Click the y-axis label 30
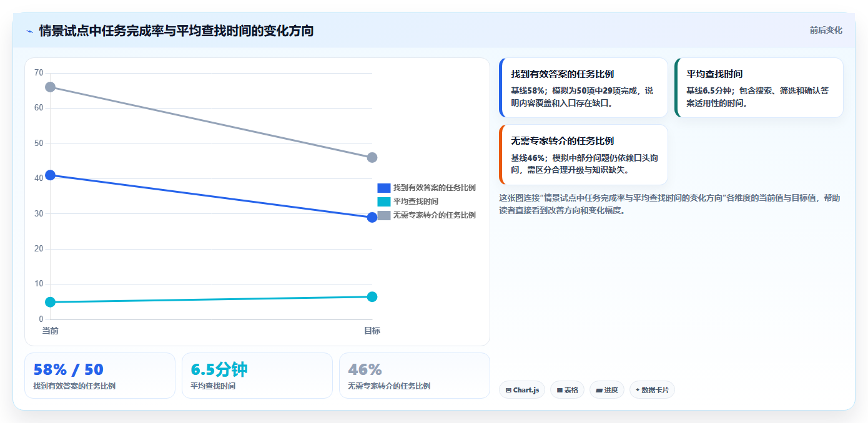 [x=39, y=213]
